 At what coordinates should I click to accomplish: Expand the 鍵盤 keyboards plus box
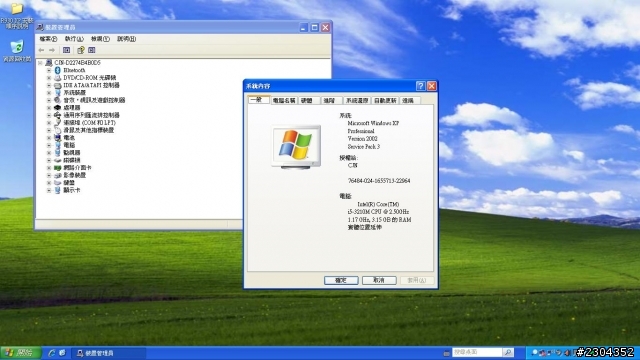[x=49, y=182]
